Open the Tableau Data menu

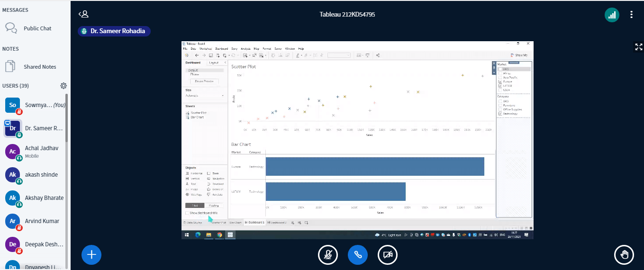pyautogui.click(x=193, y=49)
